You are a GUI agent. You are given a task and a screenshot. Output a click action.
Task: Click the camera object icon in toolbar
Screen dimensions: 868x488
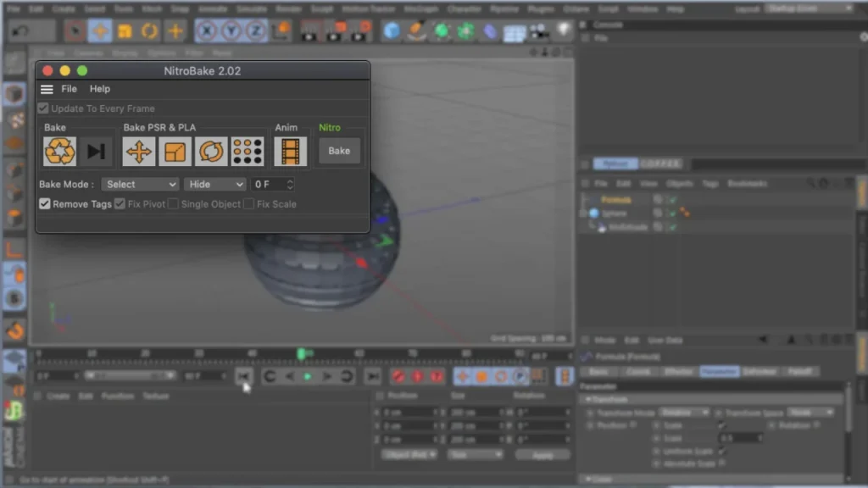click(x=539, y=31)
